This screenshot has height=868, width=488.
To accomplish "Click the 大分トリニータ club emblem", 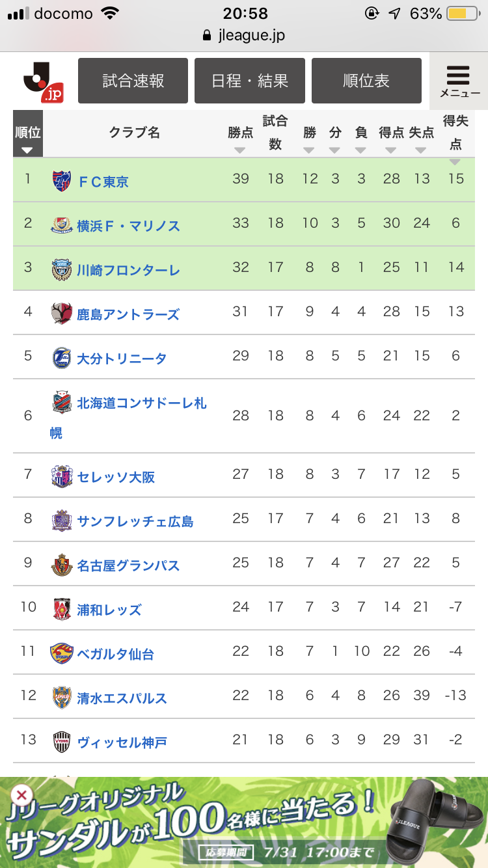I will (x=62, y=358).
